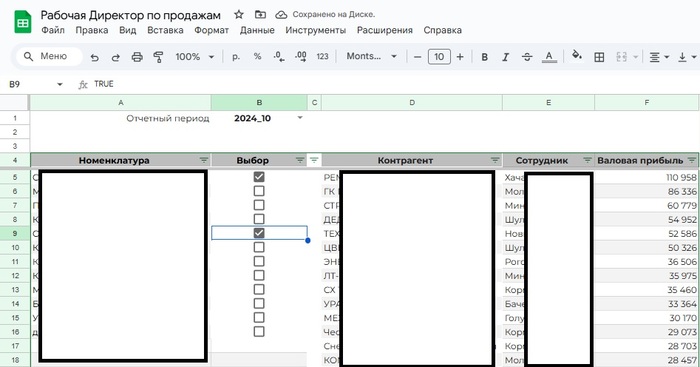Image resolution: width=700 pixels, height=367 pixels.
Task: View cloud save status icon
Action: 281,15
